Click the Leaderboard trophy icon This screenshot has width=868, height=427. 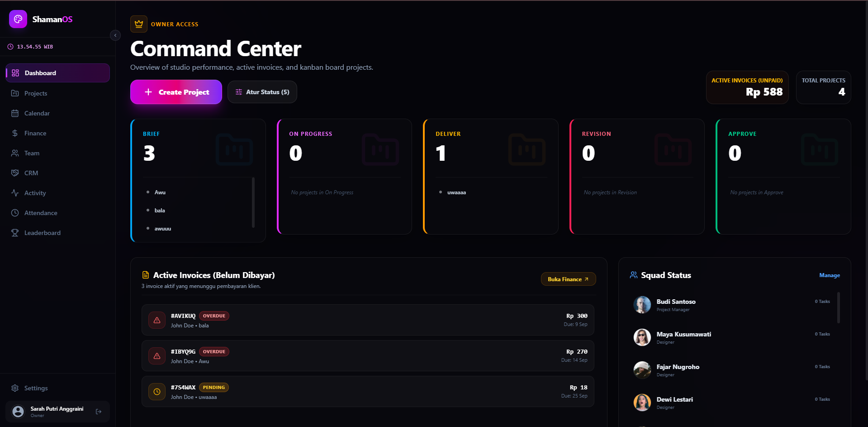pos(15,233)
